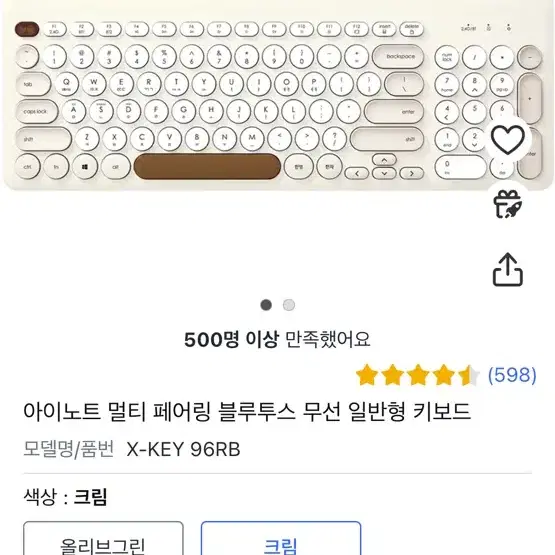The image size is (555, 555).
Task: Open the rocket gift icon
Action: coord(508,204)
